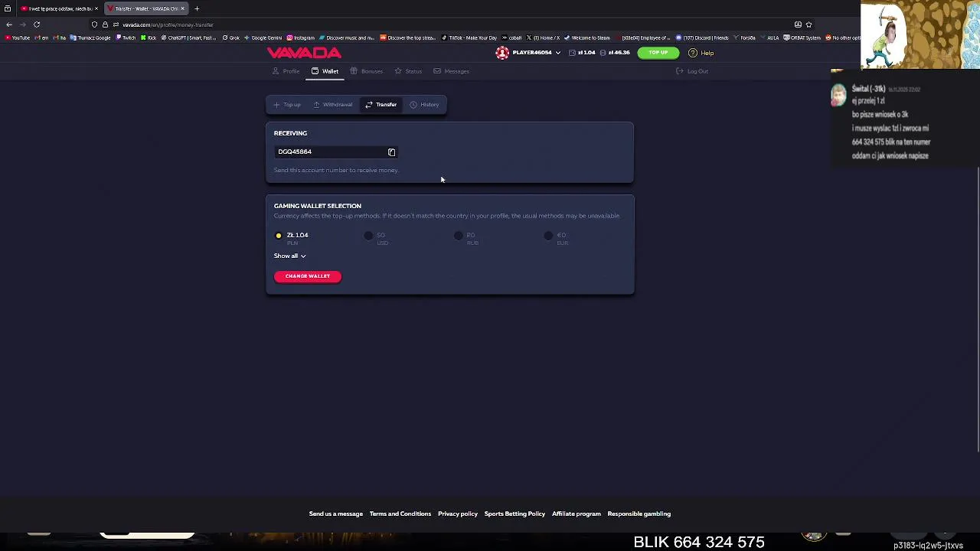The image size is (980, 551).
Task: Select the PLN wallet radio button
Action: pos(279,236)
